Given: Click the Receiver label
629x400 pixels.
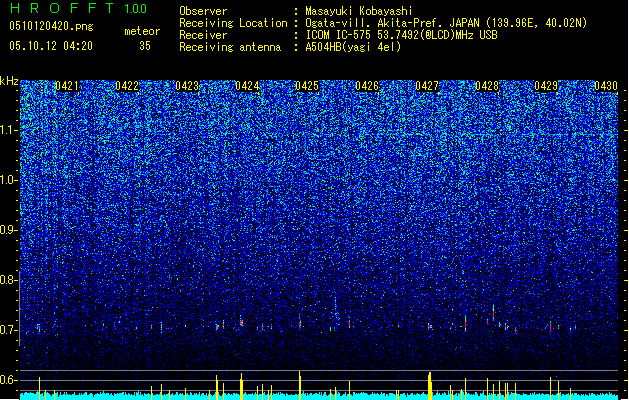Looking at the screenshot, I should [203, 35].
